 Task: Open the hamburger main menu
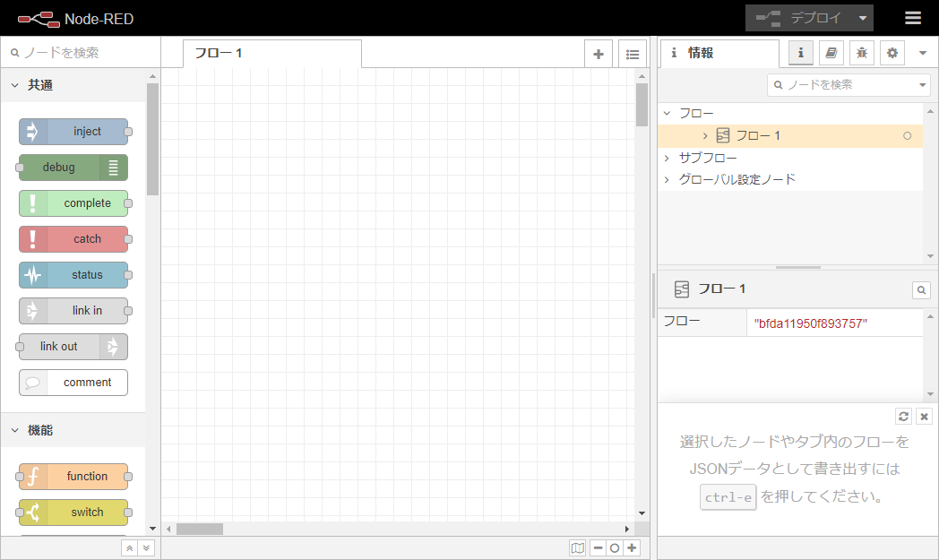click(x=912, y=18)
